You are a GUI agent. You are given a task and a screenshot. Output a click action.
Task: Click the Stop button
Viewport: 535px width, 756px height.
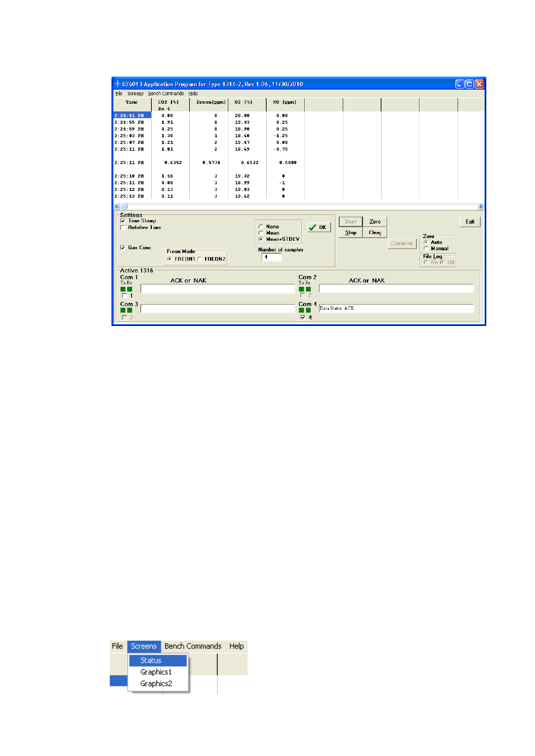coord(351,232)
